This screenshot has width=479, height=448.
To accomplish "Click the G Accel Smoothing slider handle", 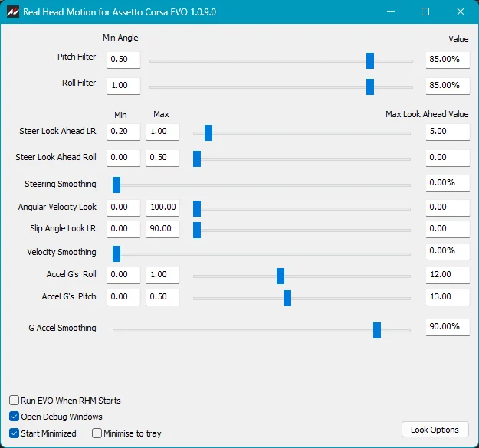I will [377, 330].
